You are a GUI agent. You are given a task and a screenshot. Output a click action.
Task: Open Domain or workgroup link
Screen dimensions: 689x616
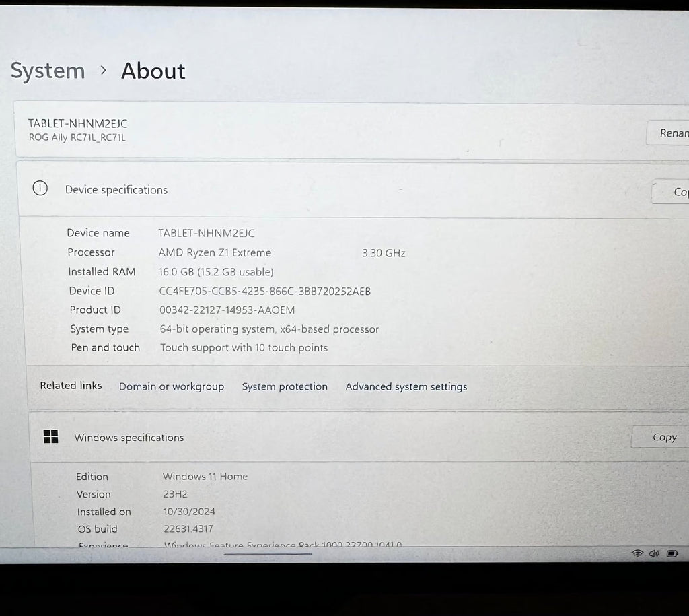tap(172, 386)
